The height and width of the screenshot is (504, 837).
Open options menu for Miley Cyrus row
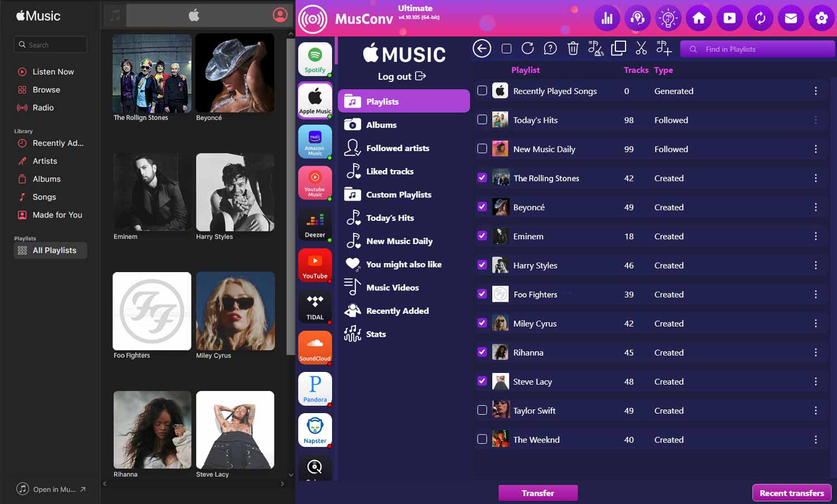(816, 323)
